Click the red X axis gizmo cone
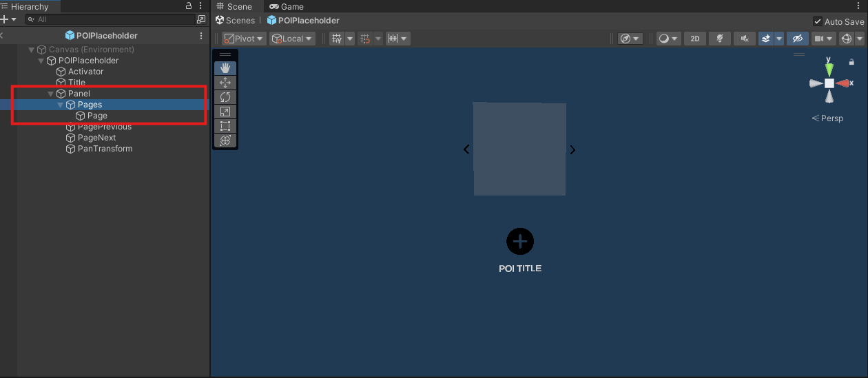Image resolution: width=868 pixels, height=378 pixels. 843,83
